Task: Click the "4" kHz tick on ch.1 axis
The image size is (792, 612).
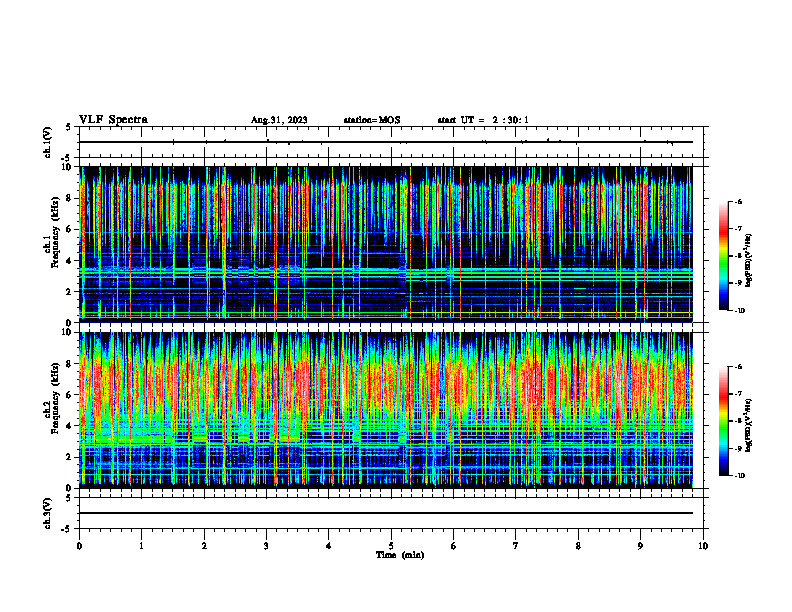Action: [69, 261]
